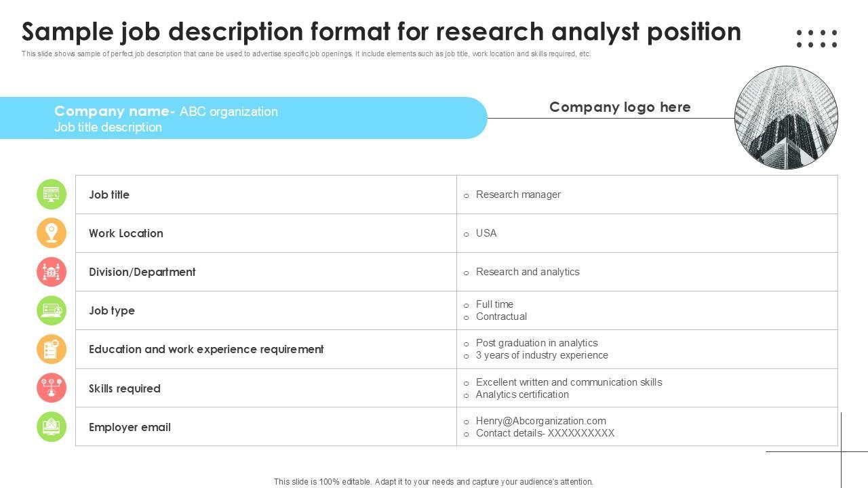Select the 'Post graduation in analytics' bullet
This screenshot has width=868, height=488.
tap(536, 343)
